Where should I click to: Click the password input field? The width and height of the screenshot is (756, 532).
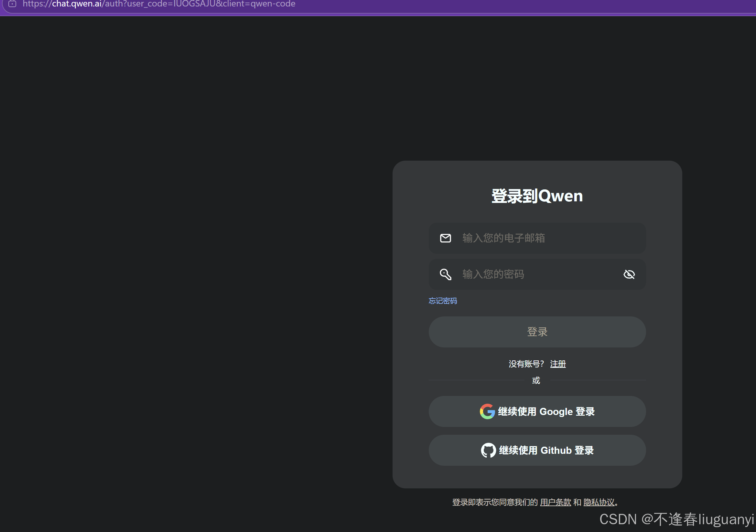pos(527,274)
